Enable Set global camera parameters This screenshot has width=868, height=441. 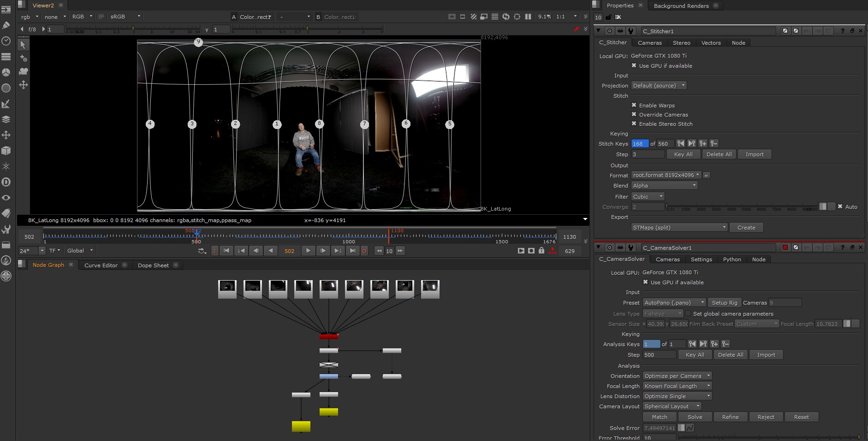pos(688,313)
